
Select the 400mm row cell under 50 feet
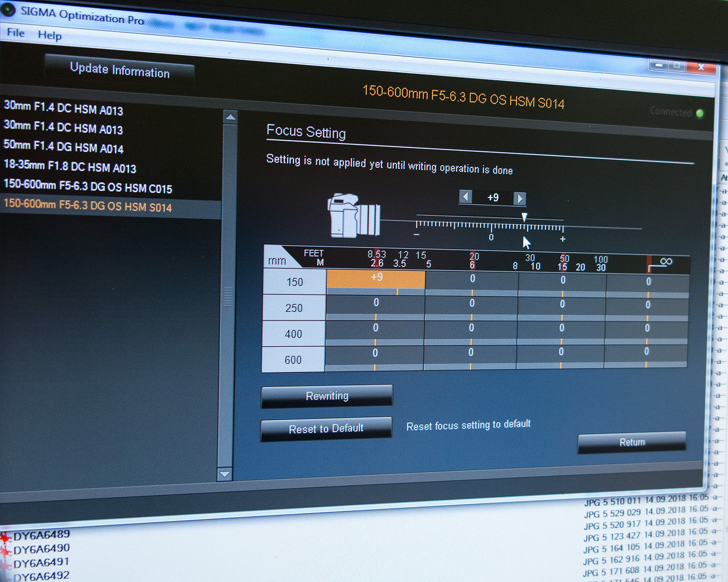561,334
